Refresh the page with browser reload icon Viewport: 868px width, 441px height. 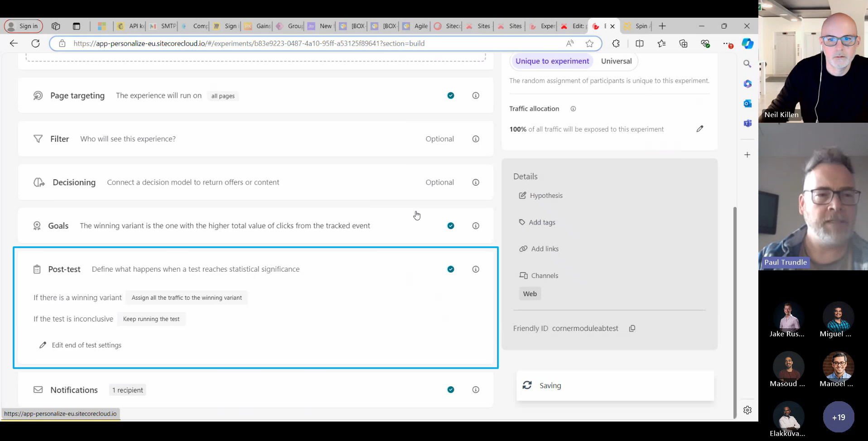[x=35, y=43]
